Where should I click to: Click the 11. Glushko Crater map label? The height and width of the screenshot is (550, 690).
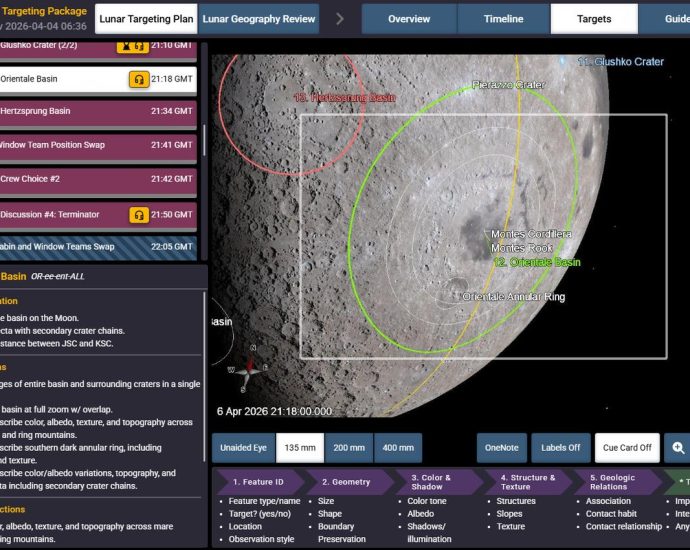621,62
